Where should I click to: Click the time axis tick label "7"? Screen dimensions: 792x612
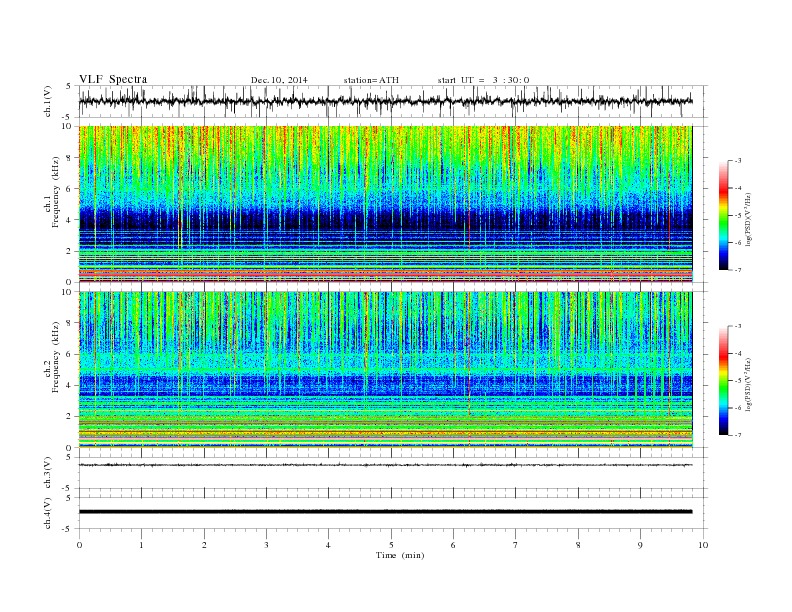[x=516, y=545]
